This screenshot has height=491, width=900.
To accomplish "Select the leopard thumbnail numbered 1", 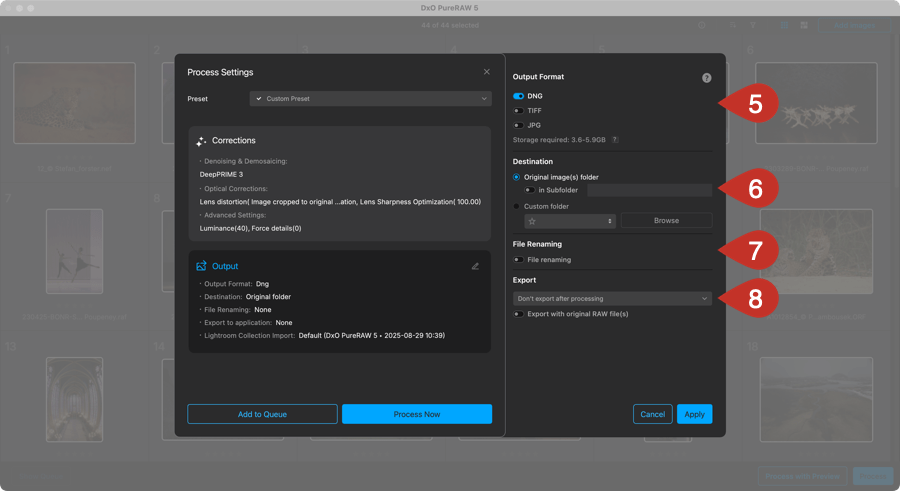I will tap(75, 103).
